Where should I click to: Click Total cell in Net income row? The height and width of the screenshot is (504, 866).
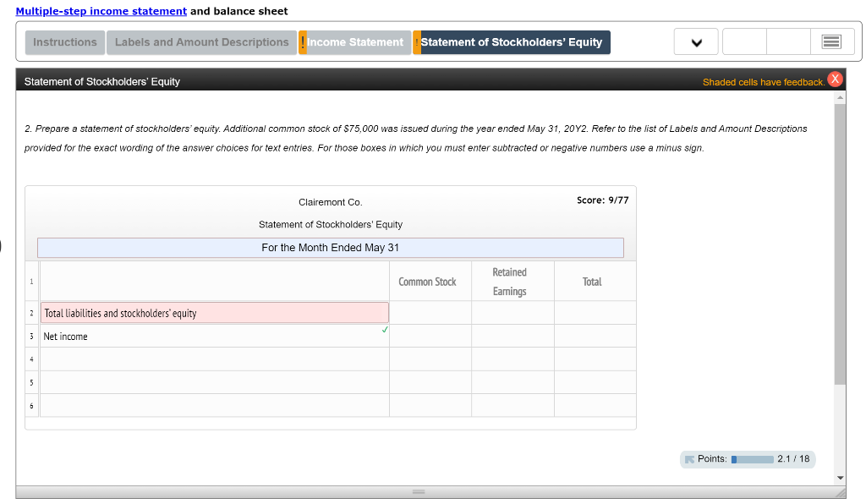coord(595,337)
